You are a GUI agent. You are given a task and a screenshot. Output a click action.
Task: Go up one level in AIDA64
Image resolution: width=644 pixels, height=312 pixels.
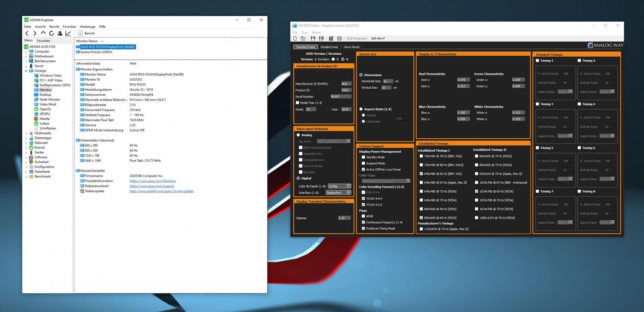point(43,33)
